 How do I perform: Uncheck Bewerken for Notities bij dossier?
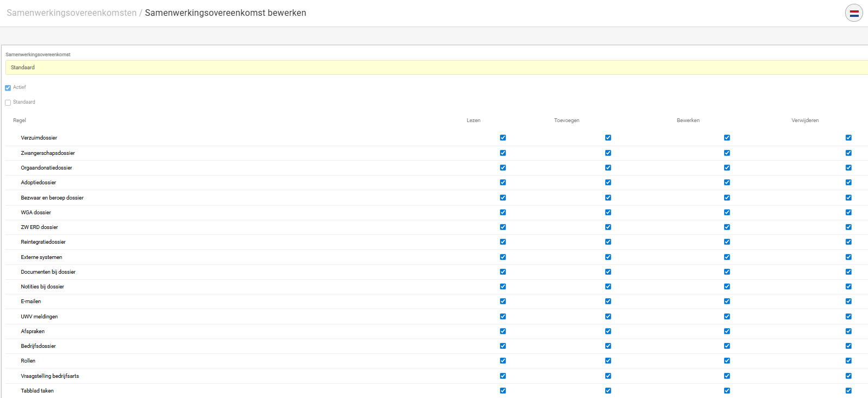(x=727, y=287)
